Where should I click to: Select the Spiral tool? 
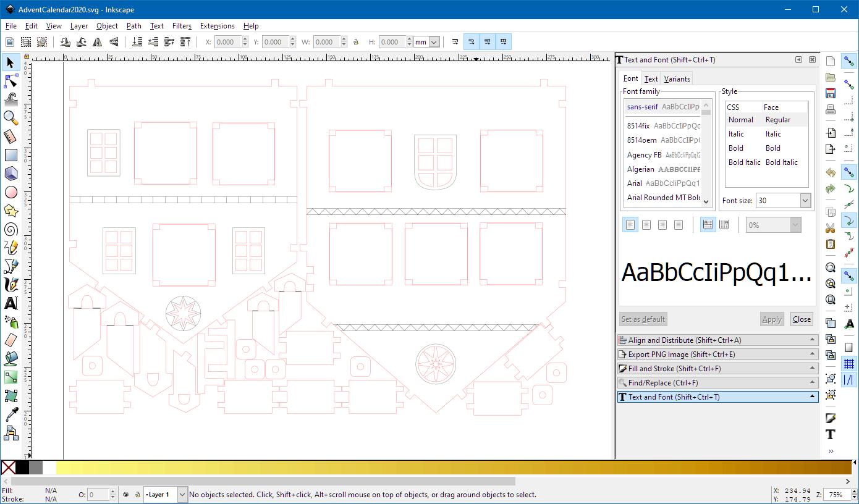click(x=11, y=230)
